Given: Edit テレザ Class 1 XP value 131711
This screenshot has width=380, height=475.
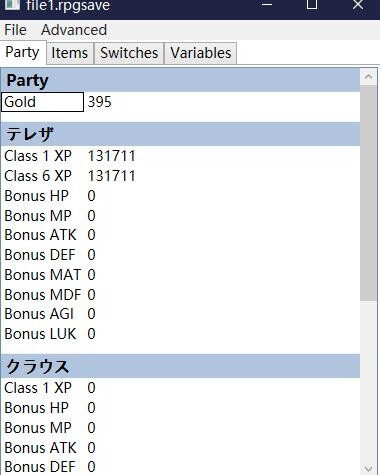Looking at the screenshot, I should point(112,156).
